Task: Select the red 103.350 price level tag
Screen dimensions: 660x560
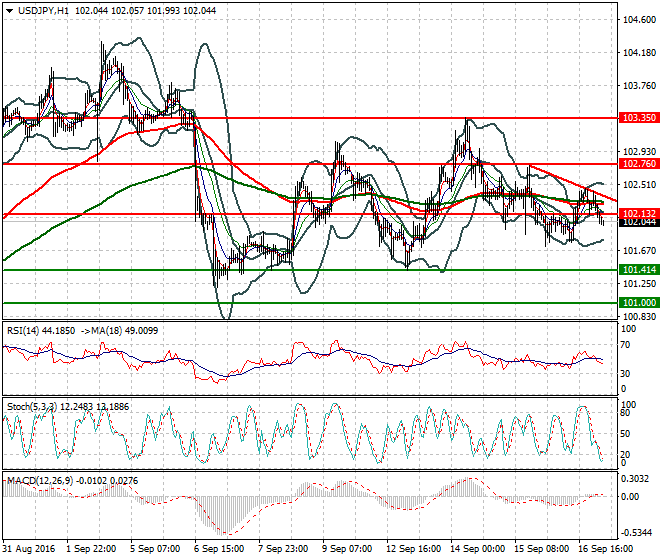Action: [638, 117]
